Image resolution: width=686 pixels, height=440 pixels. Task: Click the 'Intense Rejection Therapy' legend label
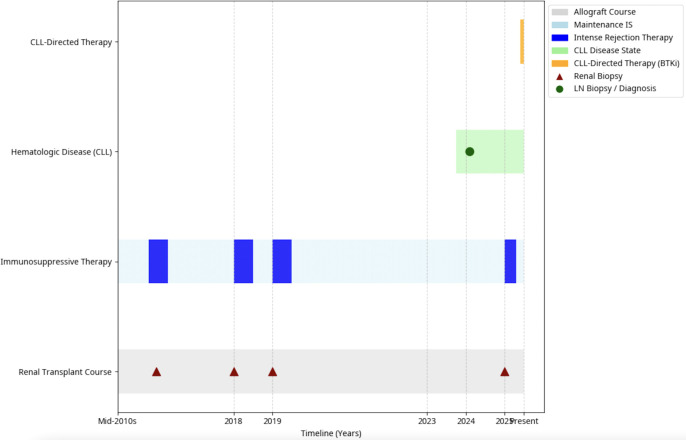click(x=623, y=38)
